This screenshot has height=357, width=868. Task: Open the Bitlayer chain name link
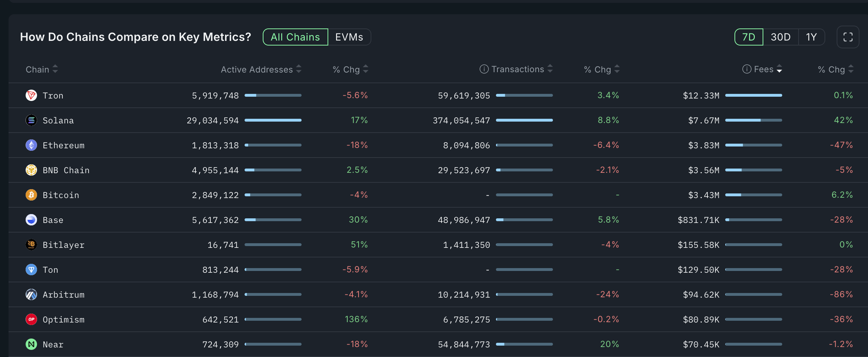pyautogui.click(x=63, y=245)
